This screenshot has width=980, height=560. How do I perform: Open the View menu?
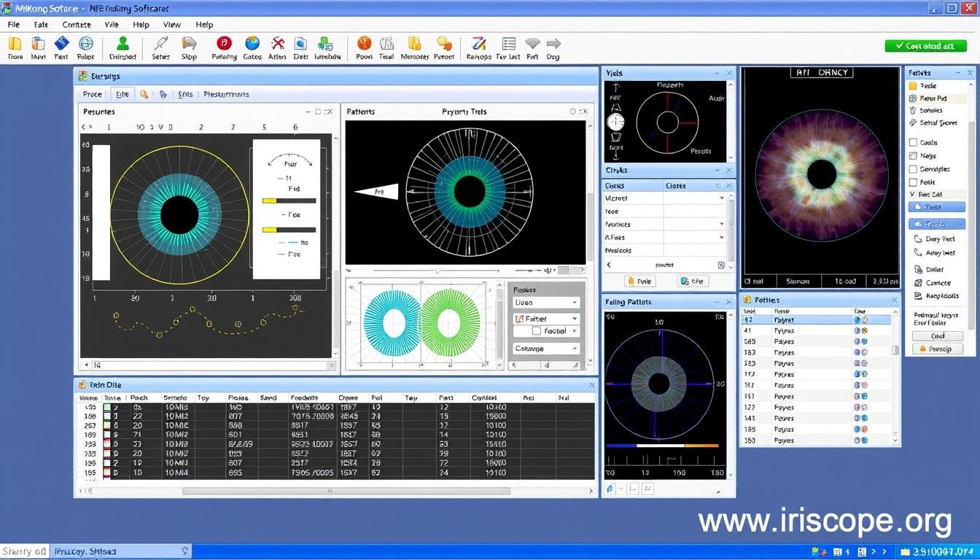(x=171, y=24)
